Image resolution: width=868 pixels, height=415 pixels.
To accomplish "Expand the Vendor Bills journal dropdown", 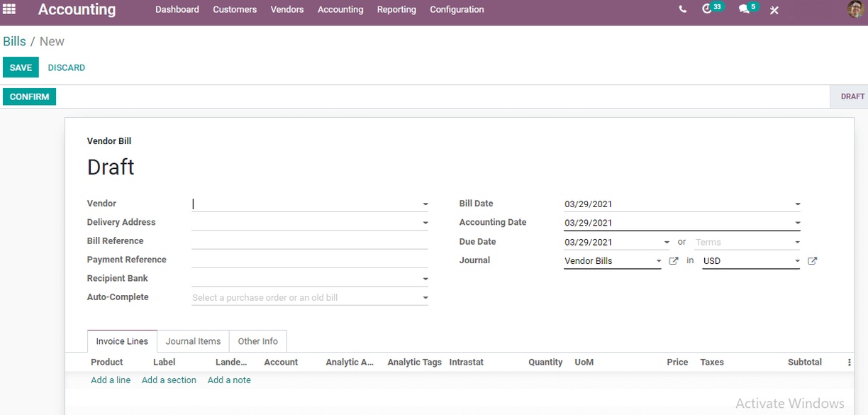I will (x=659, y=261).
